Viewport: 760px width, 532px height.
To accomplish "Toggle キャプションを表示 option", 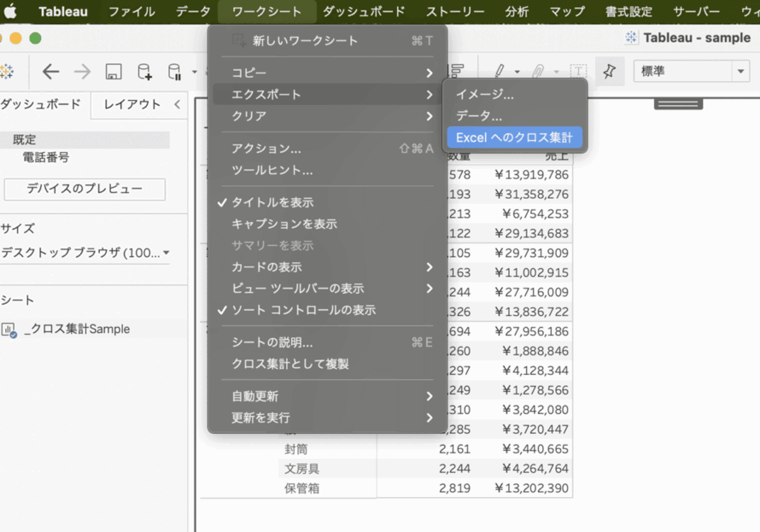I will pyautogui.click(x=327, y=224).
